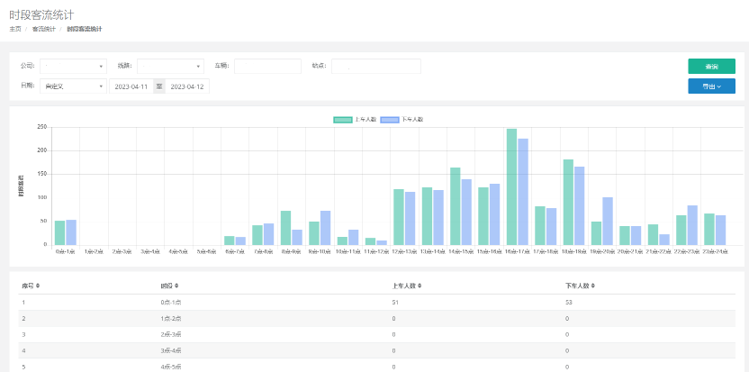The height and width of the screenshot is (372, 749).
Task: Click the tallest green bar at 16点-17点
Action: [x=512, y=187]
